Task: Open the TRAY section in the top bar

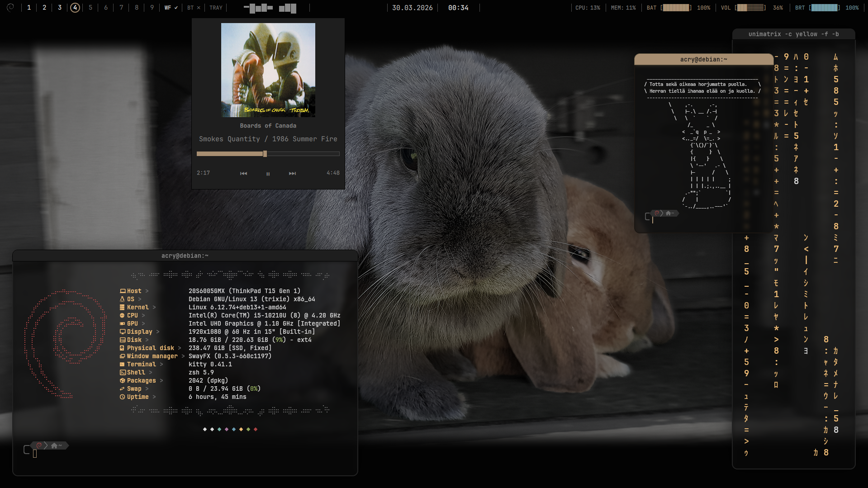Action: click(x=216, y=8)
